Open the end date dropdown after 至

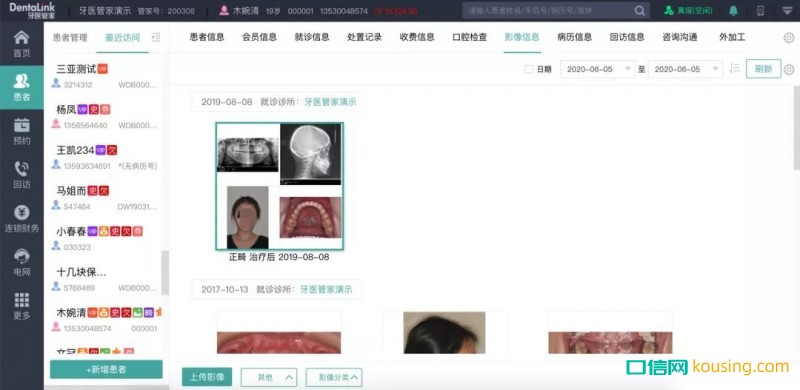685,69
